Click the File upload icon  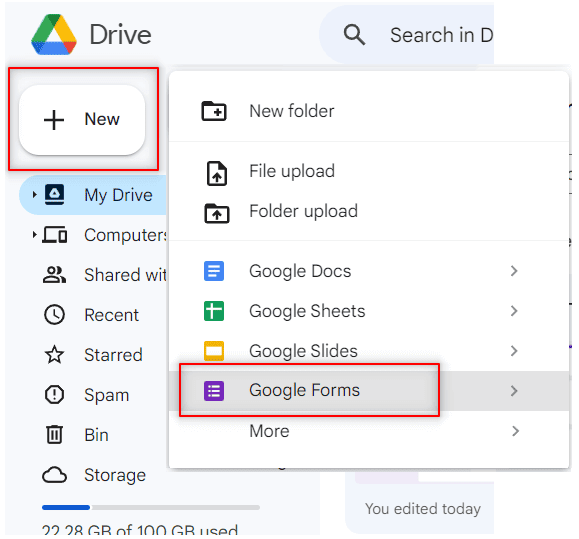217,173
